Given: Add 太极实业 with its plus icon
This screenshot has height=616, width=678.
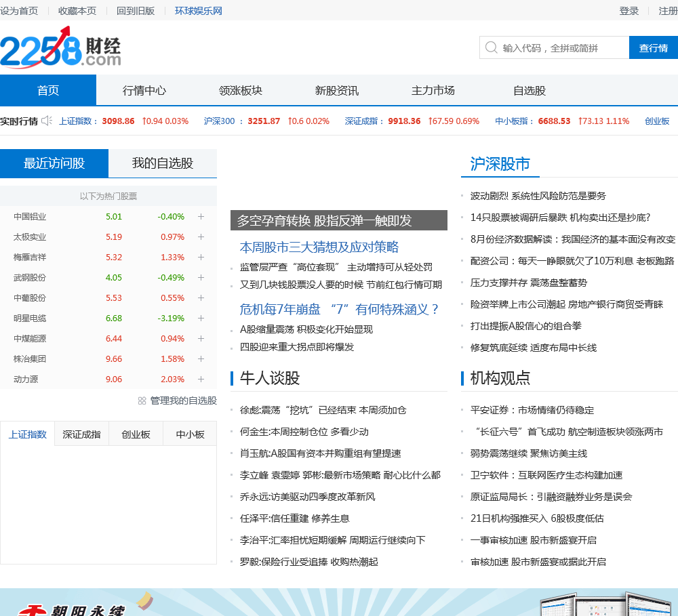Looking at the screenshot, I should click(201, 237).
